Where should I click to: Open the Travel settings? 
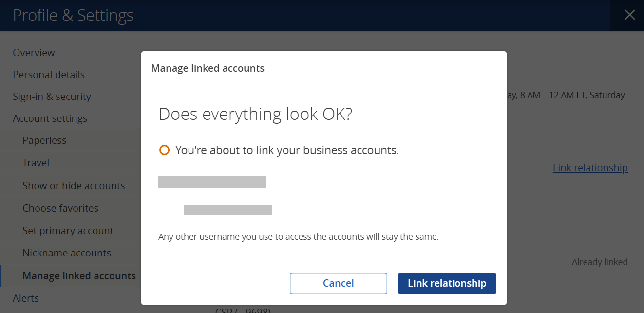tap(36, 162)
